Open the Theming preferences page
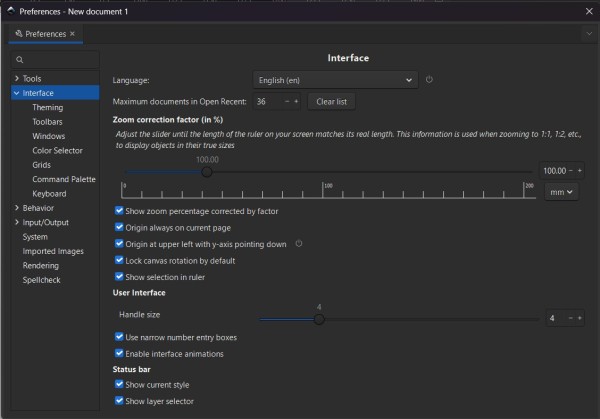 48,108
